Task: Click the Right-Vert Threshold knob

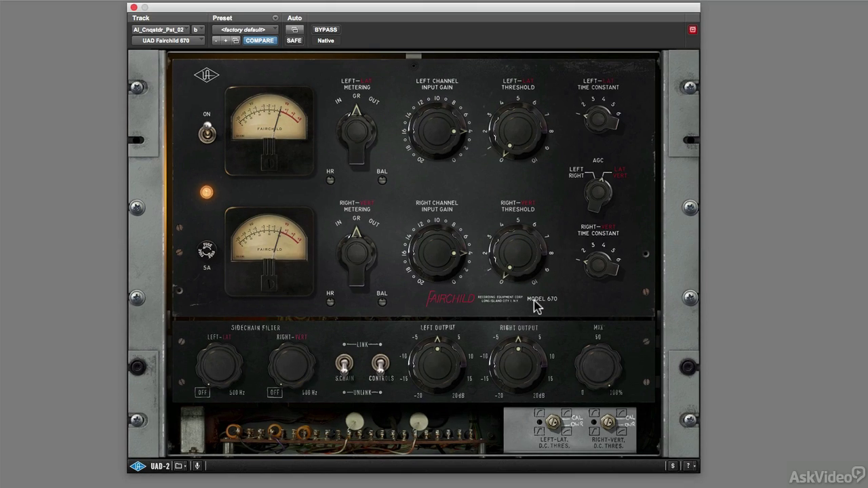Action: pyautogui.click(x=517, y=253)
